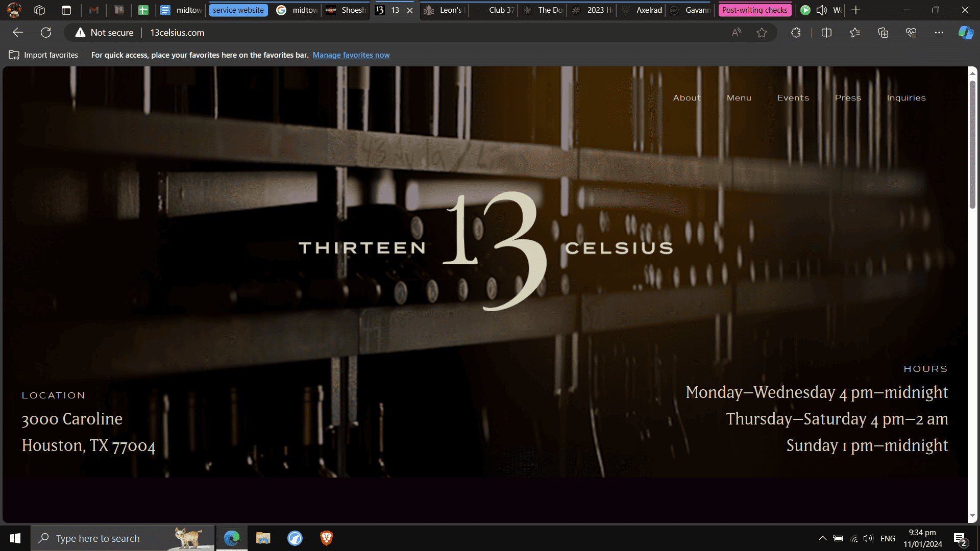Switch to the Google search midtow tab
The width and height of the screenshot is (980, 551).
(297, 10)
